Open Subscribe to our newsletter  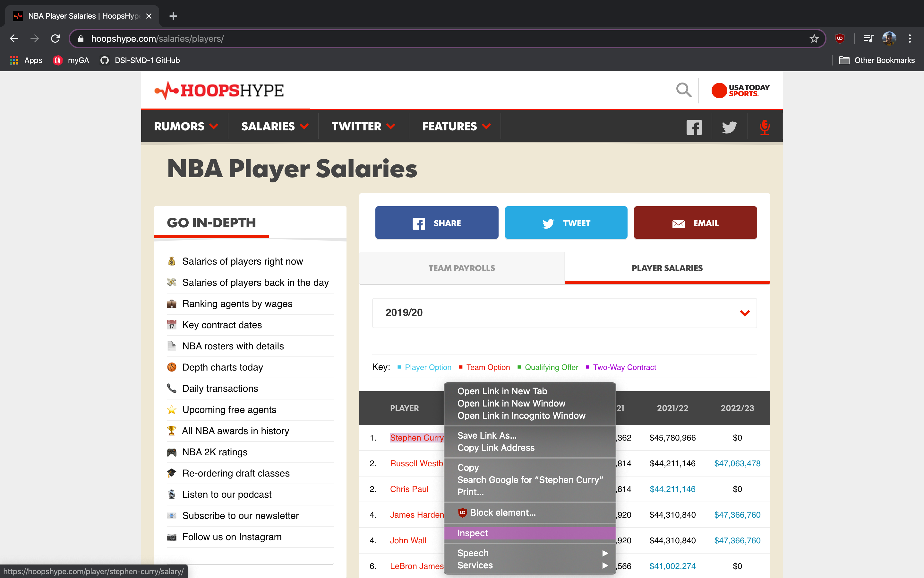pos(240,516)
